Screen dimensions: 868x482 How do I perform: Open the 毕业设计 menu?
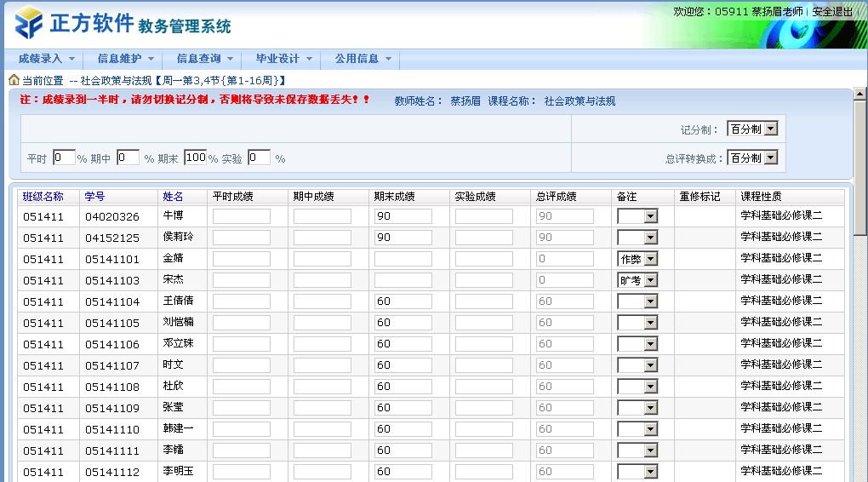tap(283, 59)
